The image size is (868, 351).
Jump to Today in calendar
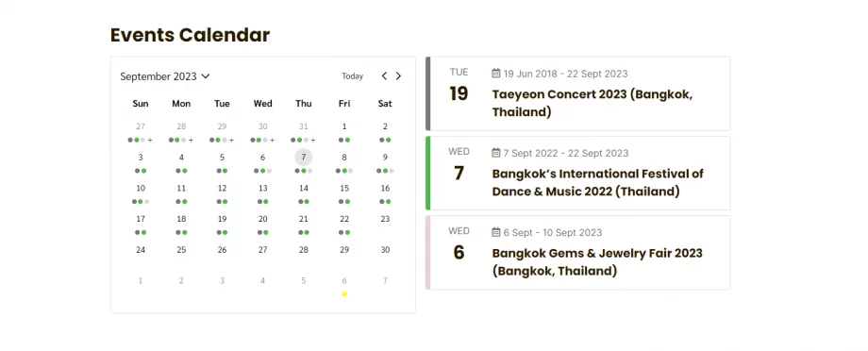[x=352, y=76]
